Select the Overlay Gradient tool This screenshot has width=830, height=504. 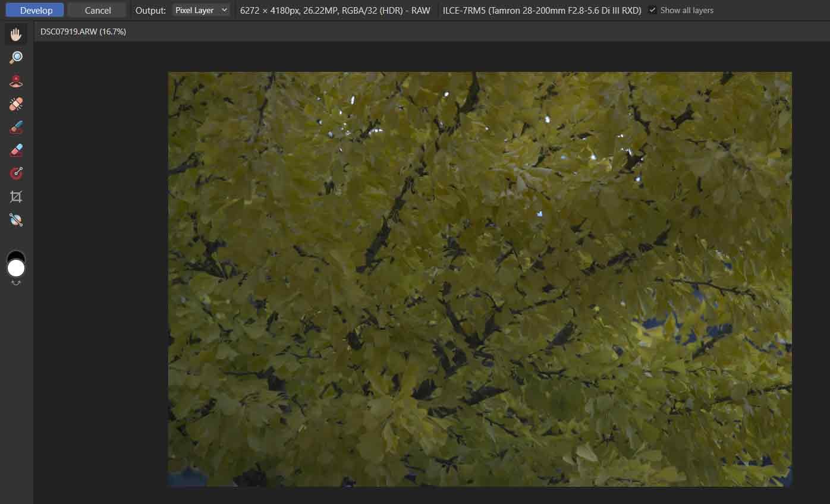click(16, 174)
